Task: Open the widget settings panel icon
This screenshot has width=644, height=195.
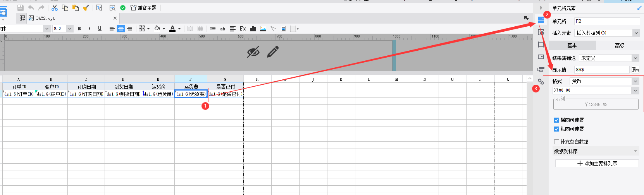Action: point(541,57)
